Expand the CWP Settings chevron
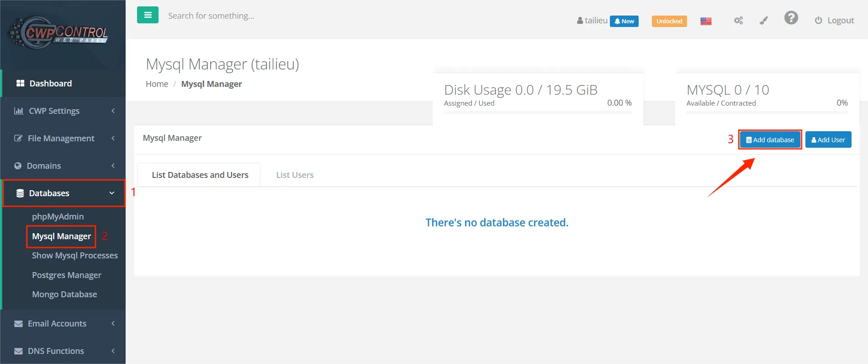This screenshot has height=364, width=868. click(x=113, y=111)
